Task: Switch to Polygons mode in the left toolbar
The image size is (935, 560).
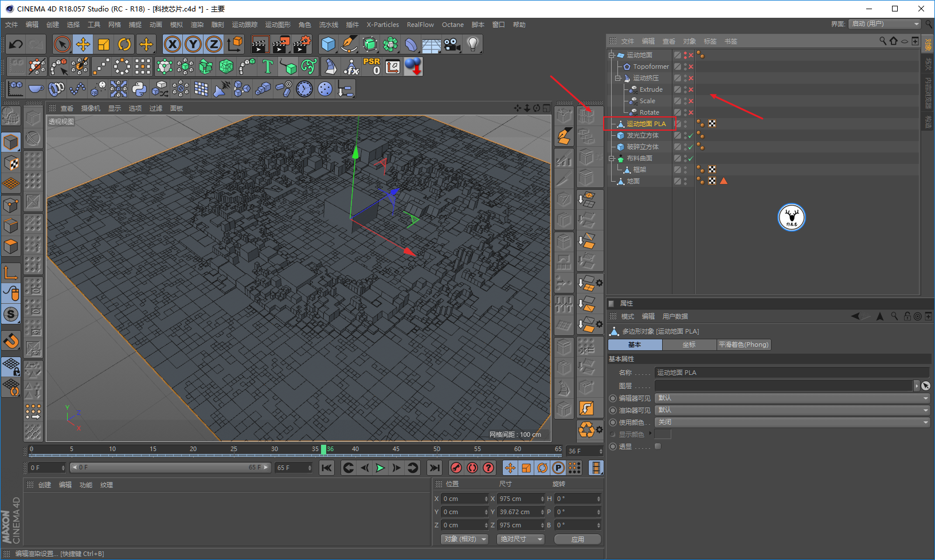Action: (x=11, y=246)
